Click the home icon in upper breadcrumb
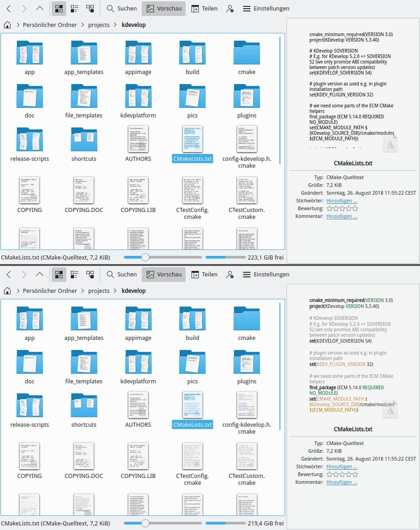This screenshot has height=530, width=420. [x=7, y=25]
